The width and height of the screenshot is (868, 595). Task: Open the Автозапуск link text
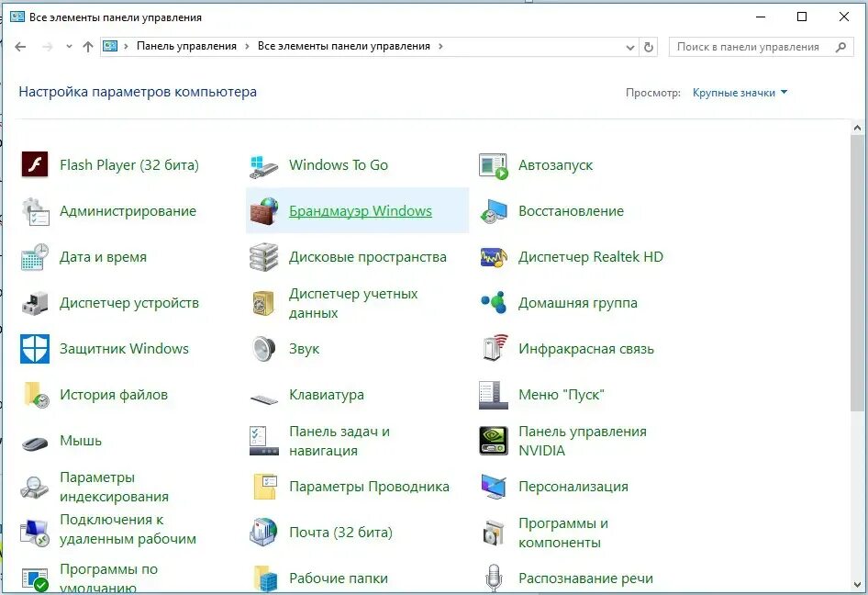(555, 165)
